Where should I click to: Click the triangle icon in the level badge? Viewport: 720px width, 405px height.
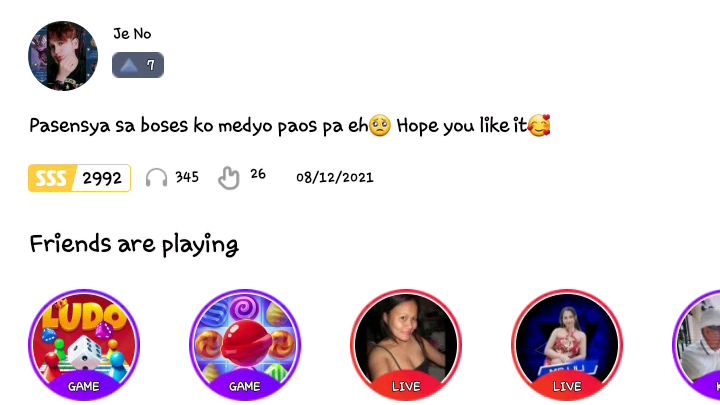point(129,65)
